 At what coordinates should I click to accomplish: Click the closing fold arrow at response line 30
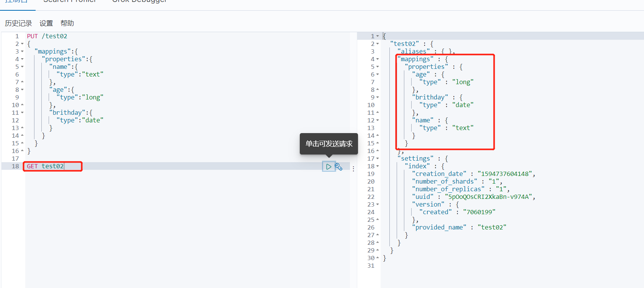pyautogui.click(x=378, y=258)
